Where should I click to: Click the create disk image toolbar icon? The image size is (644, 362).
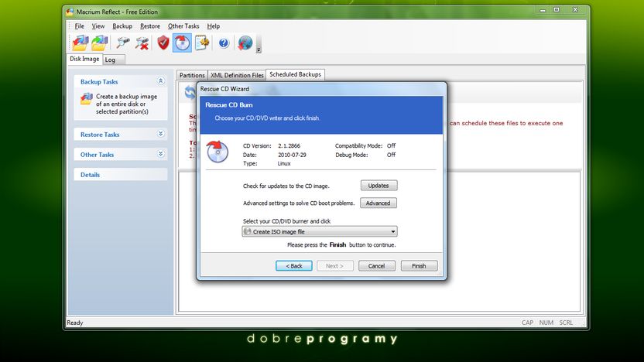[x=80, y=43]
